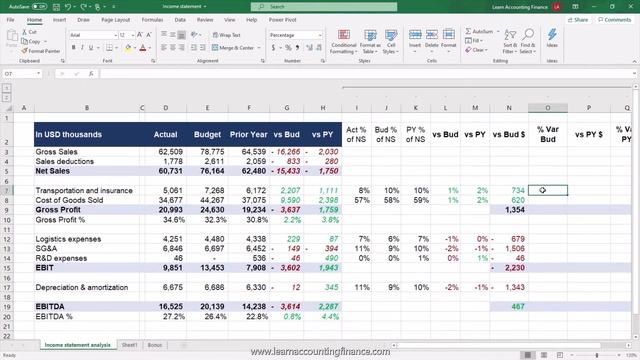Click the formula bar input

click(365, 74)
